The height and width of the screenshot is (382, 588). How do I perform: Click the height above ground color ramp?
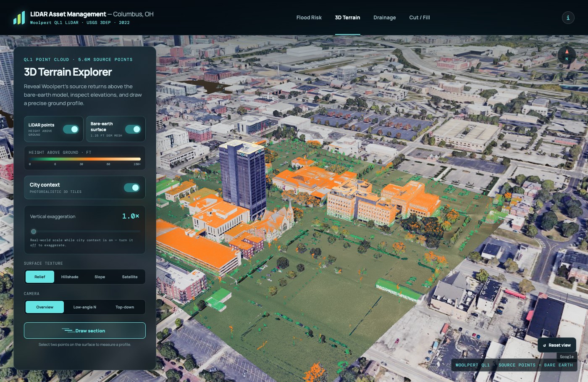pyautogui.click(x=84, y=159)
